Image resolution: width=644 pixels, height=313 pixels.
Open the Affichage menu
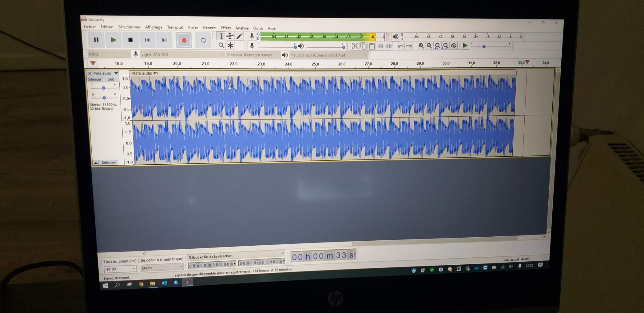tap(153, 27)
